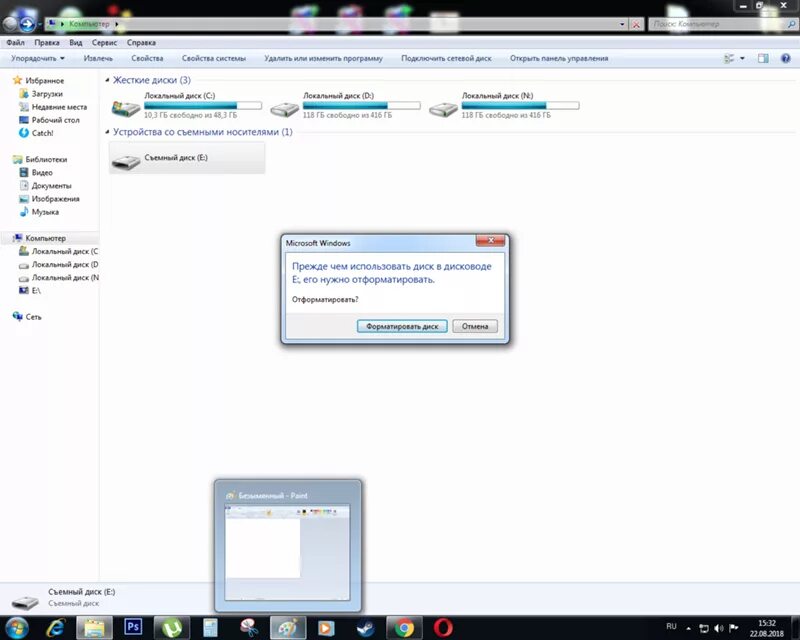Open the Сервис menu

tap(105, 42)
